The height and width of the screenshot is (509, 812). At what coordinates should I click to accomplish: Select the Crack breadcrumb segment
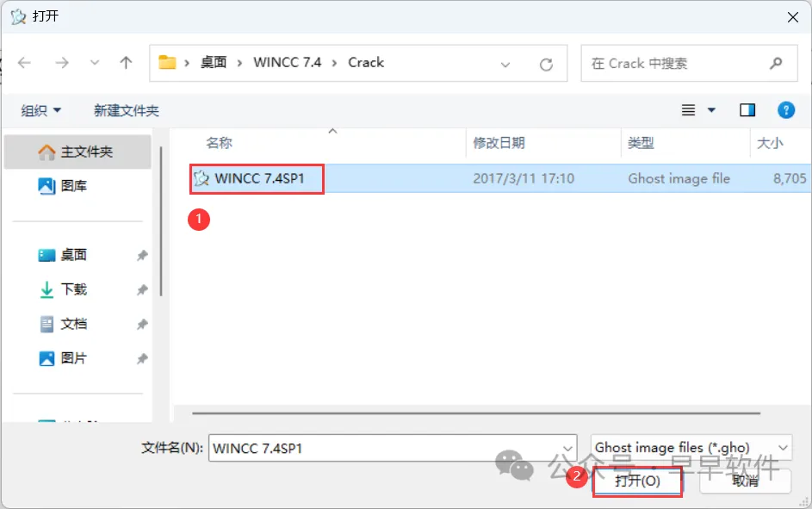pyautogui.click(x=366, y=63)
